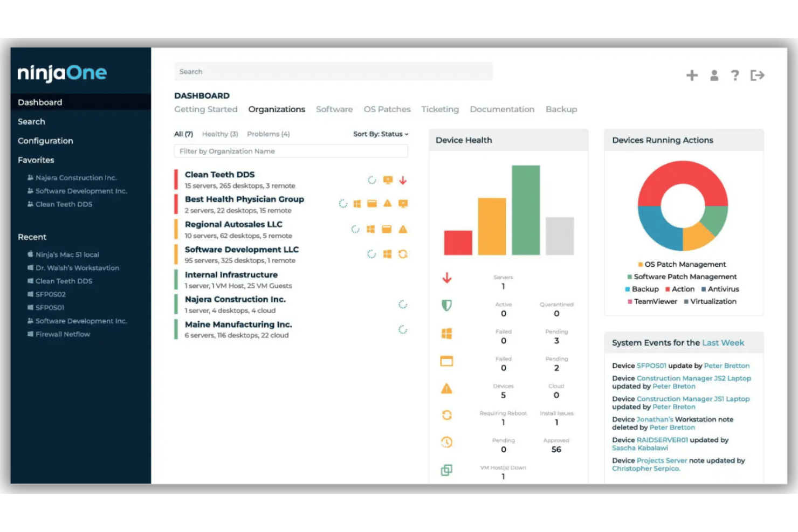798x532 pixels.
Task: Click the ninjaOne logo
Action: tap(63, 73)
